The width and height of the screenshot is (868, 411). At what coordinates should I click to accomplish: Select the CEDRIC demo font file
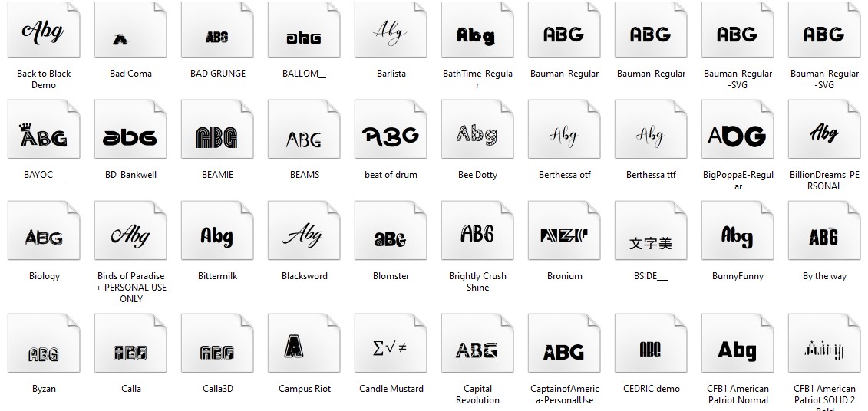(x=651, y=347)
